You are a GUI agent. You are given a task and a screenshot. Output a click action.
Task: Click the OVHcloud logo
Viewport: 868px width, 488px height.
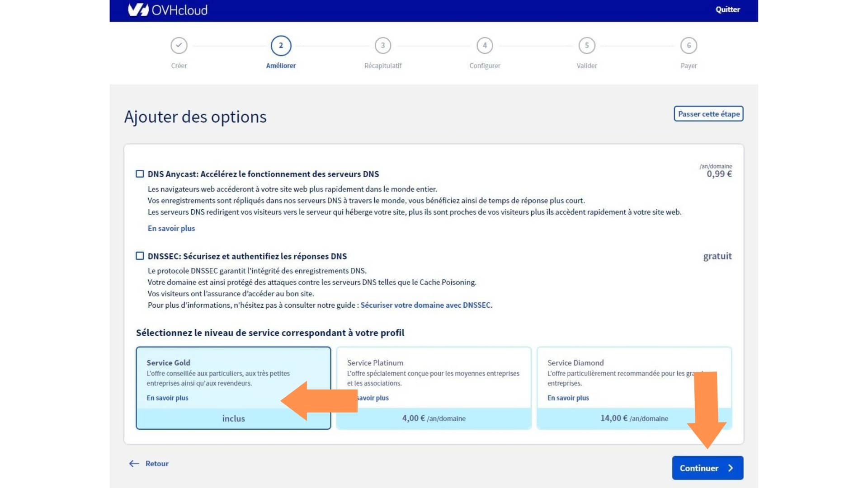168,9
